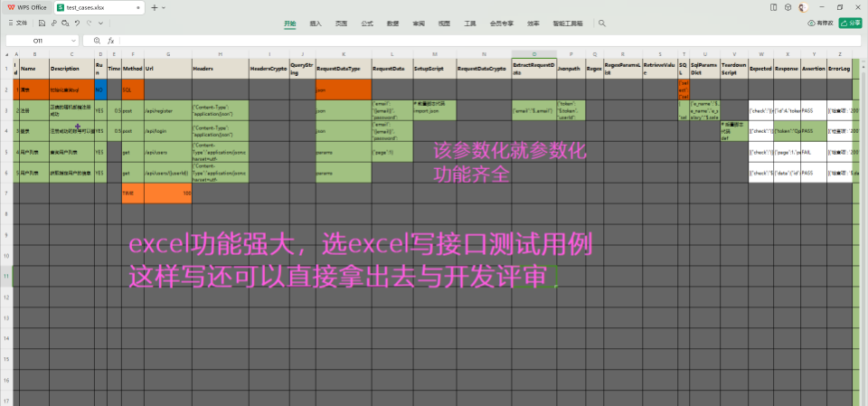Click the Jsonpath header cell
The width and height of the screenshot is (868, 406).
click(x=571, y=68)
